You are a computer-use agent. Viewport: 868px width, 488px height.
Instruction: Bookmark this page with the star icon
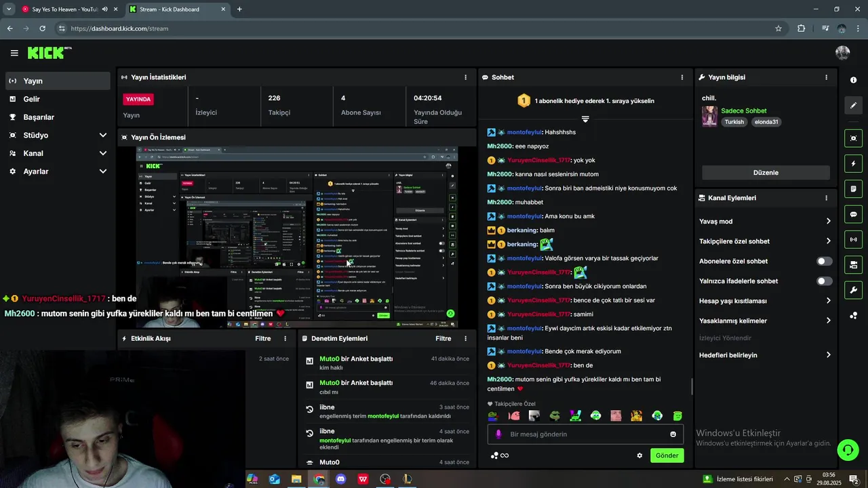coord(778,28)
